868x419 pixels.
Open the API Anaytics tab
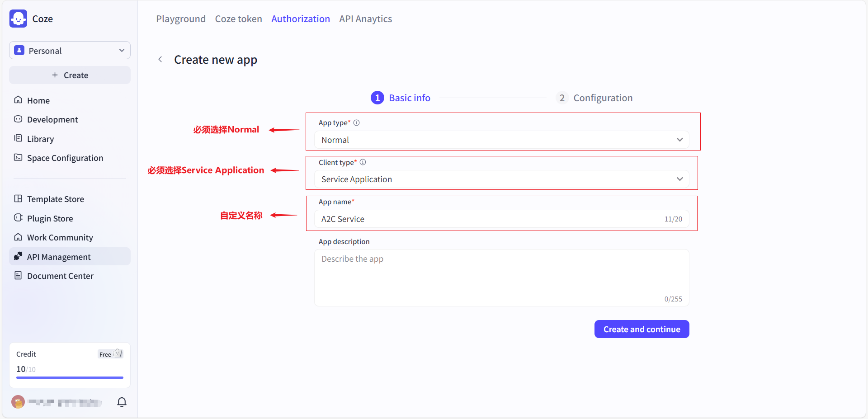[365, 19]
